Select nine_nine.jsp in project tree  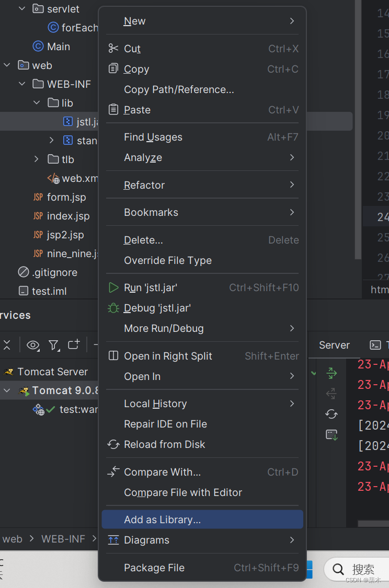coord(72,253)
